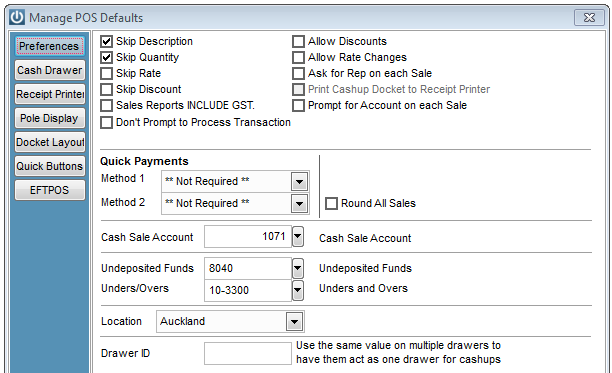This screenshot has height=373, width=612.
Task: Click 'Use the same value on multiple drawers' note
Action: click(x=398, y=352)
